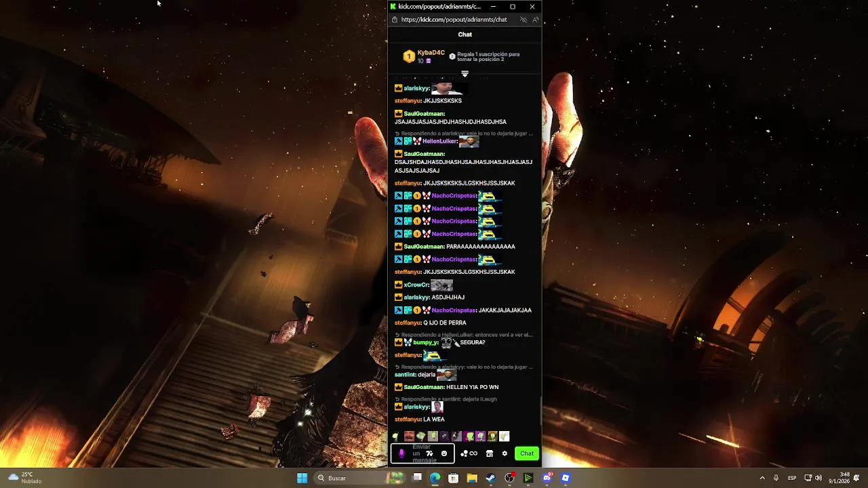Image resolution: width=868 pixels, height=488 pixels.
Task: Click the microphone icon in system tray
Action: 776,478
